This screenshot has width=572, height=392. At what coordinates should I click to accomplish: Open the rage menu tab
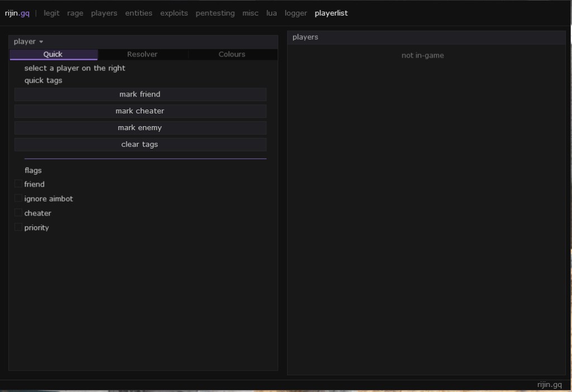click(x=75, y=13)
